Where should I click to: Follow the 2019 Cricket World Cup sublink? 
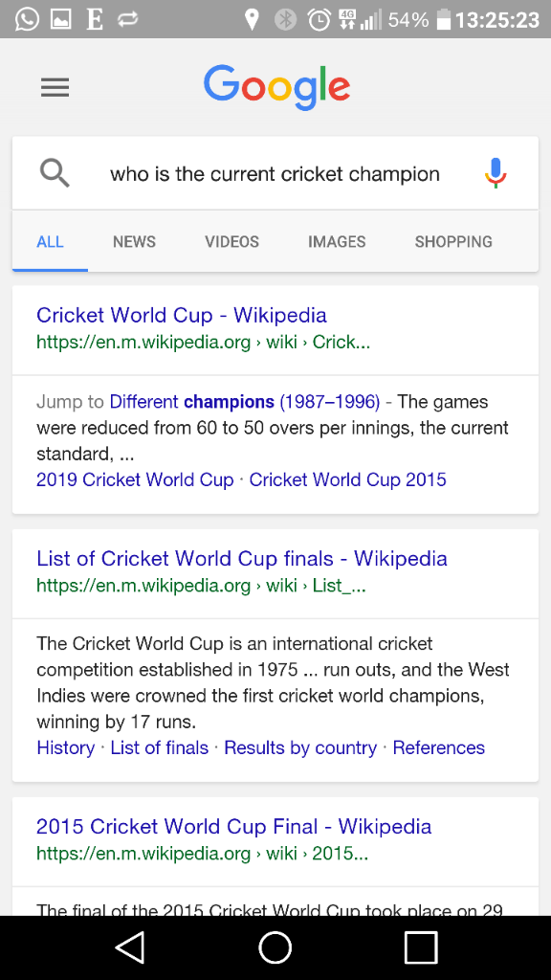coord(135,479)
